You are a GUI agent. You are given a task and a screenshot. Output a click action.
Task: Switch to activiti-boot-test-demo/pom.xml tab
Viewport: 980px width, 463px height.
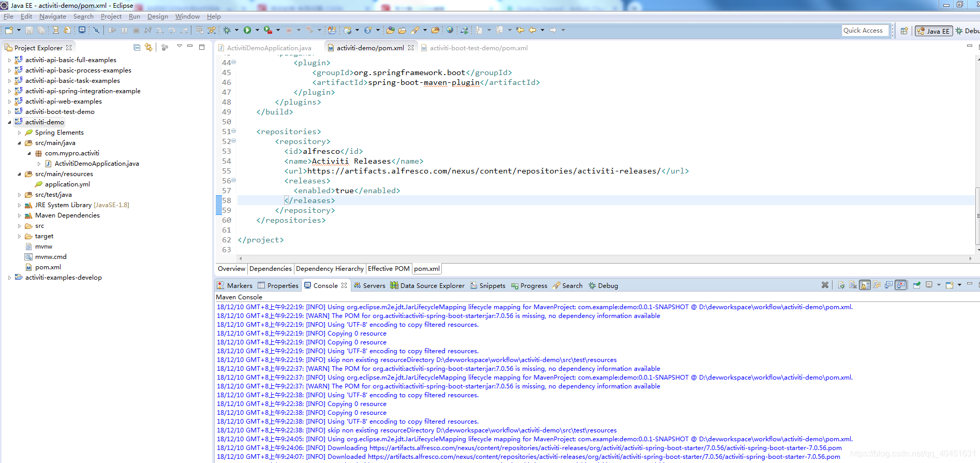[x=479, y=48]
